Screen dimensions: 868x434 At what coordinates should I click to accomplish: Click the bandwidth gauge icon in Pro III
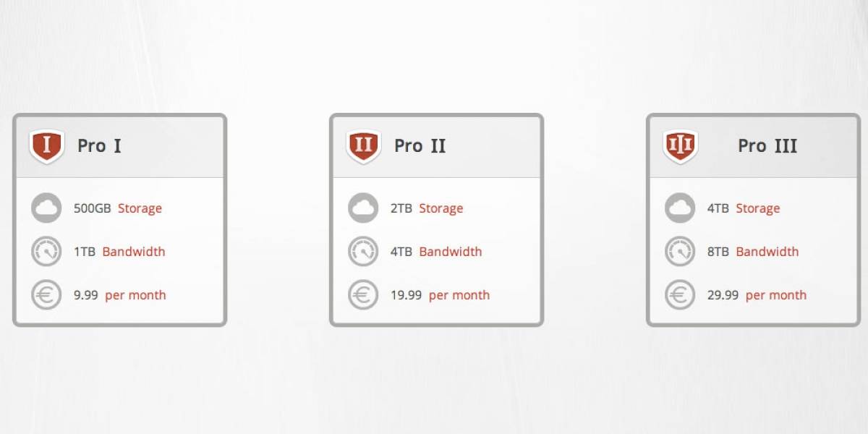pyautogui.click(x=680, y=252)
